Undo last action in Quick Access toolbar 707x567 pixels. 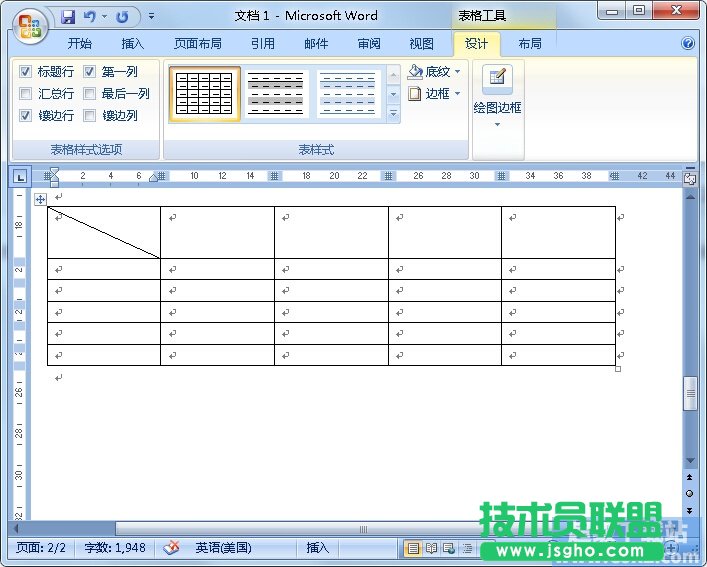90,17
